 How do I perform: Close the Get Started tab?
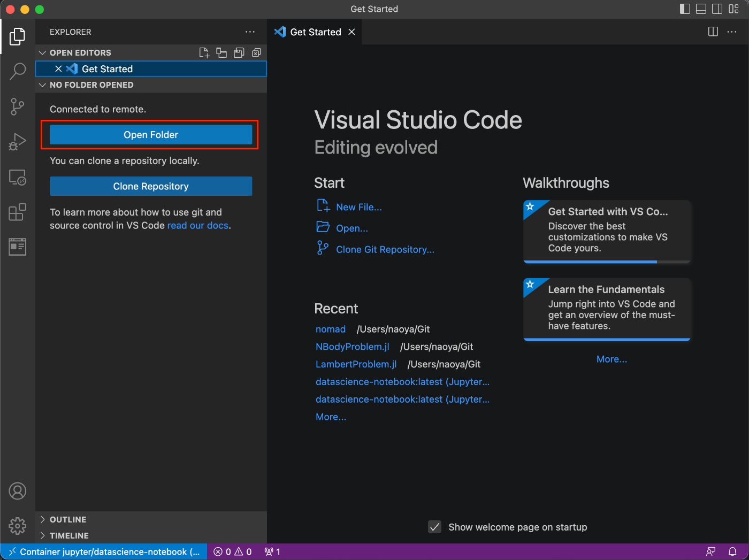coord(351,32)
